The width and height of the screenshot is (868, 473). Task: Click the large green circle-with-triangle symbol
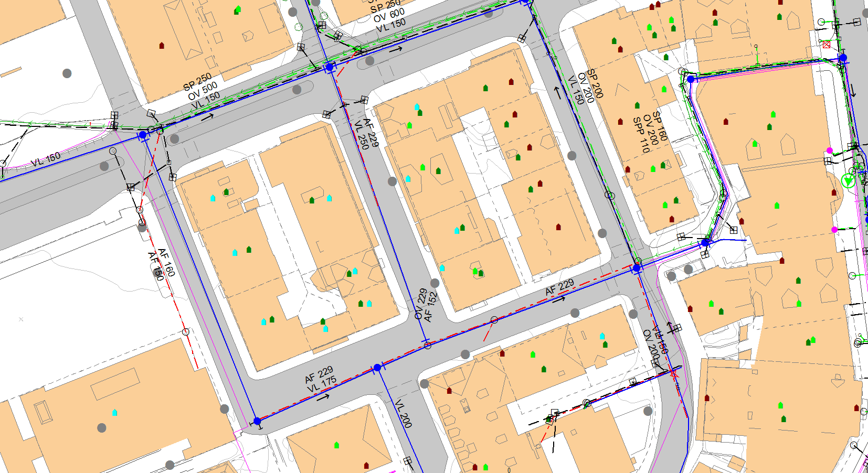tap(848, 181)
